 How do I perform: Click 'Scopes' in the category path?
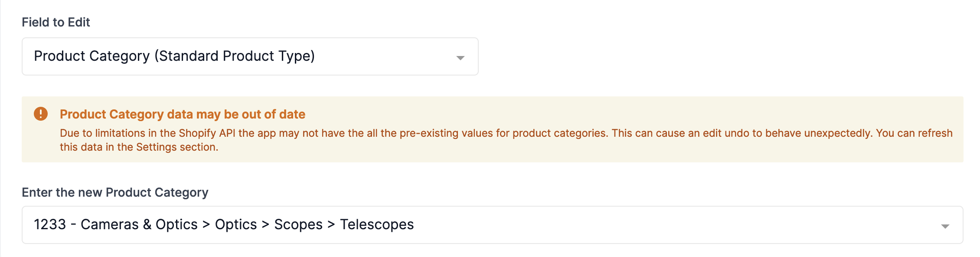298,224
